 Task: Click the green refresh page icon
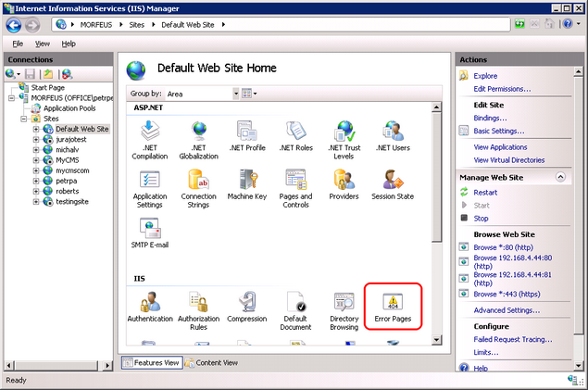coord(519,24)
